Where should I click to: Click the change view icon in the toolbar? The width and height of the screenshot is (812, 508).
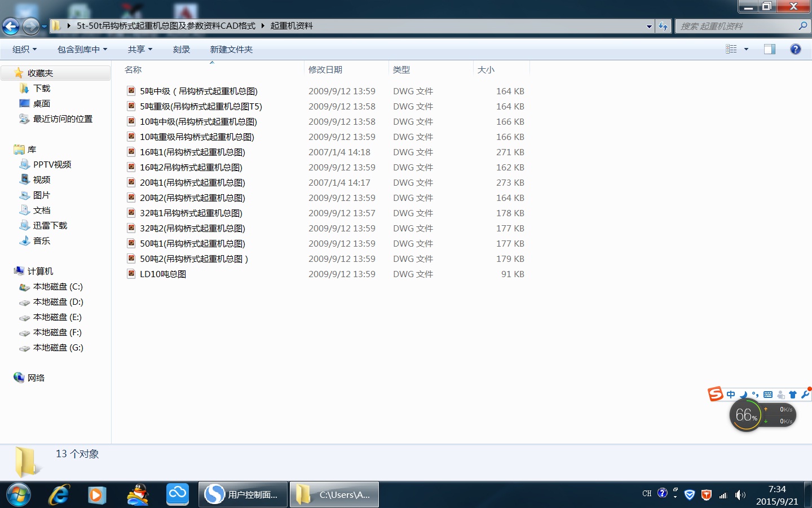click(x=731, y=49)
